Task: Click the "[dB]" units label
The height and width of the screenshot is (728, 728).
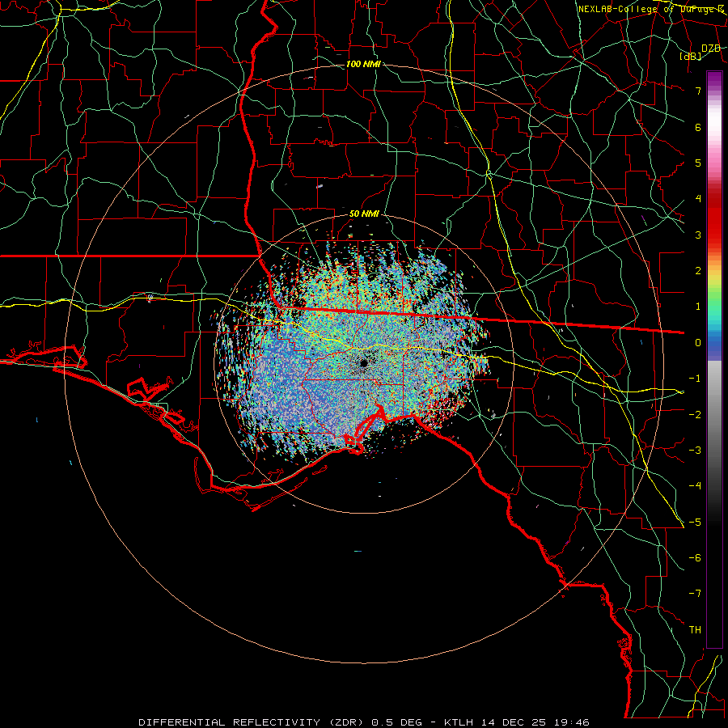Action: coord(691,57)
